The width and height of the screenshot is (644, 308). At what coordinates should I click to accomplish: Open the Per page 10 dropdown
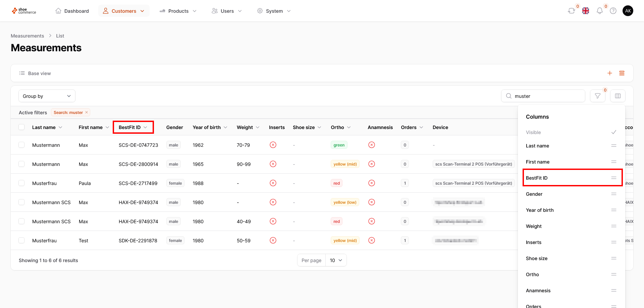click(x=336, y=260)
